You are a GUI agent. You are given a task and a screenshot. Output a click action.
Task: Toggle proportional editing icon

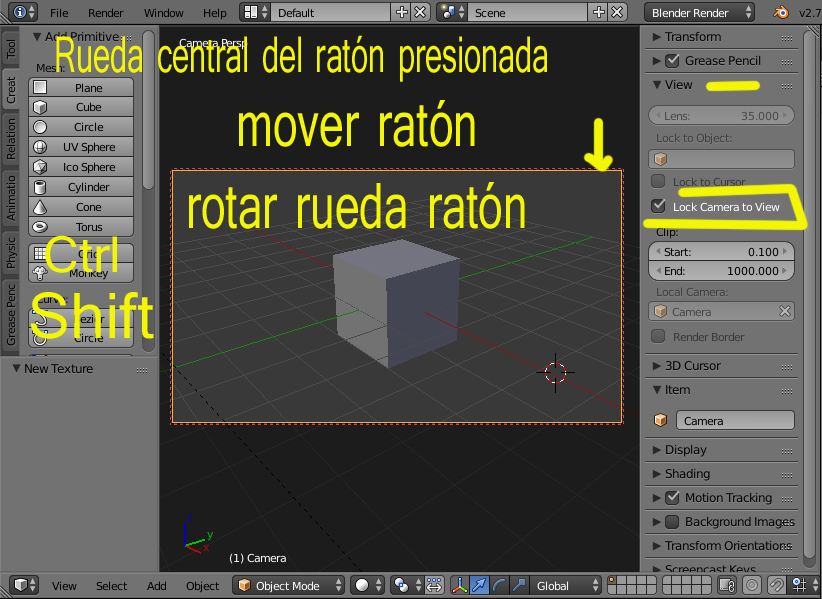pyautogui.click(x=752, y=585)
